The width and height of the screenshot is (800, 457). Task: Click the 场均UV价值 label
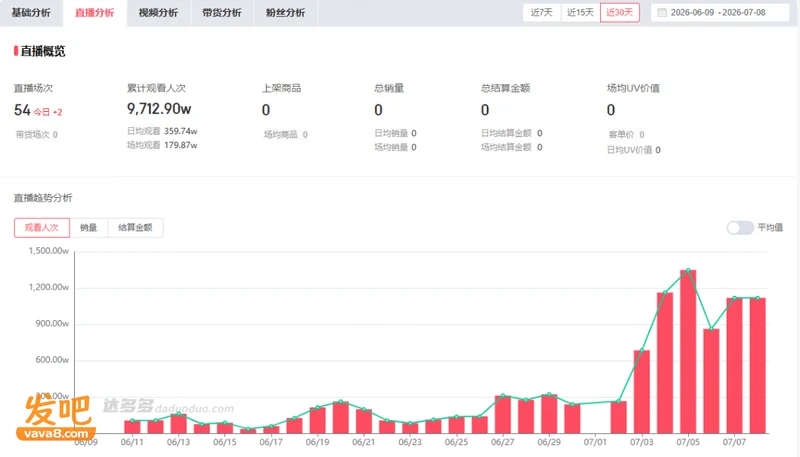[633, 88]
